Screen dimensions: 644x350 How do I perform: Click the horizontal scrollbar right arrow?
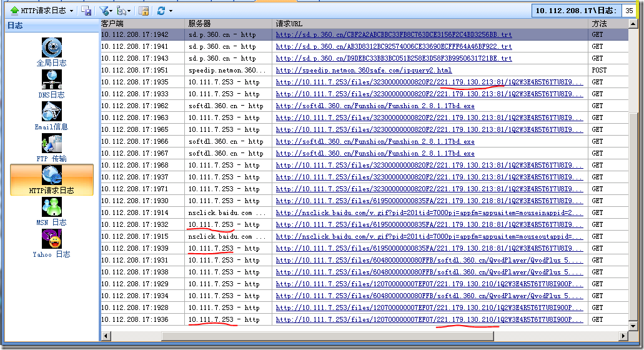click(x=623, y=336)
